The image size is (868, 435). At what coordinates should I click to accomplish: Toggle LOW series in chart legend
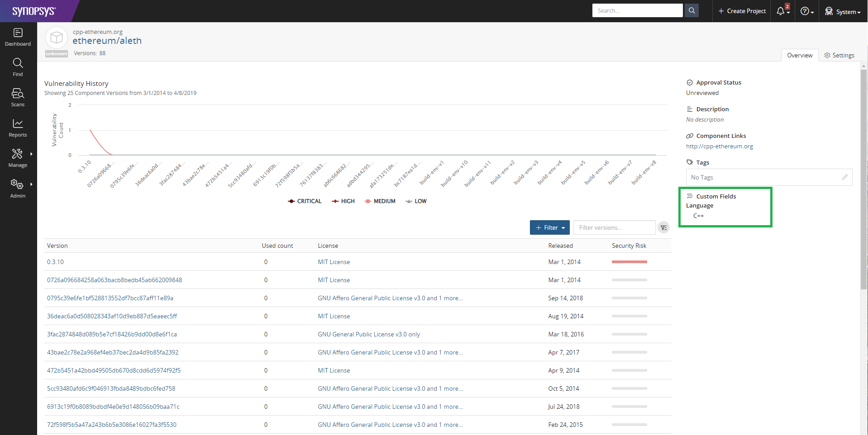[x=416, y=201]
